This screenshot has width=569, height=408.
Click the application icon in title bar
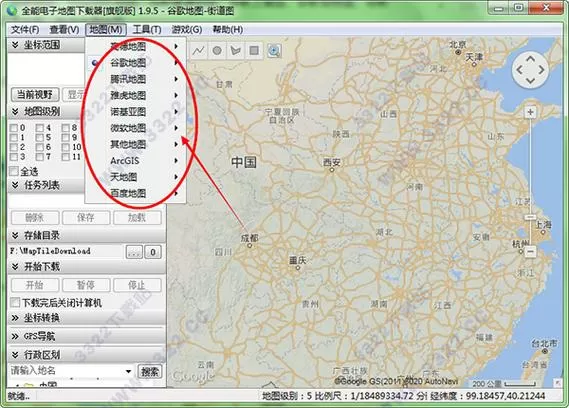point(12,11)
